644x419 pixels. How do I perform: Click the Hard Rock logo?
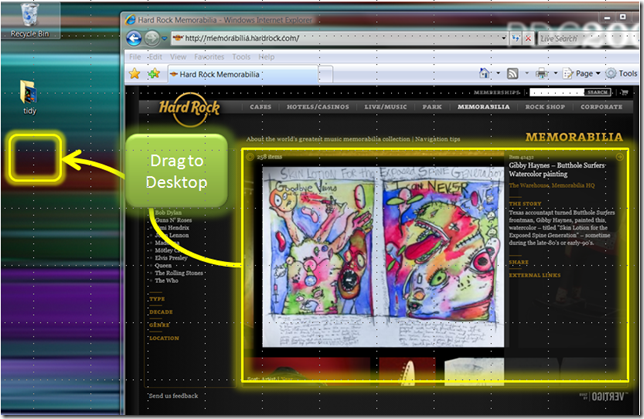(x=189, y=108)
